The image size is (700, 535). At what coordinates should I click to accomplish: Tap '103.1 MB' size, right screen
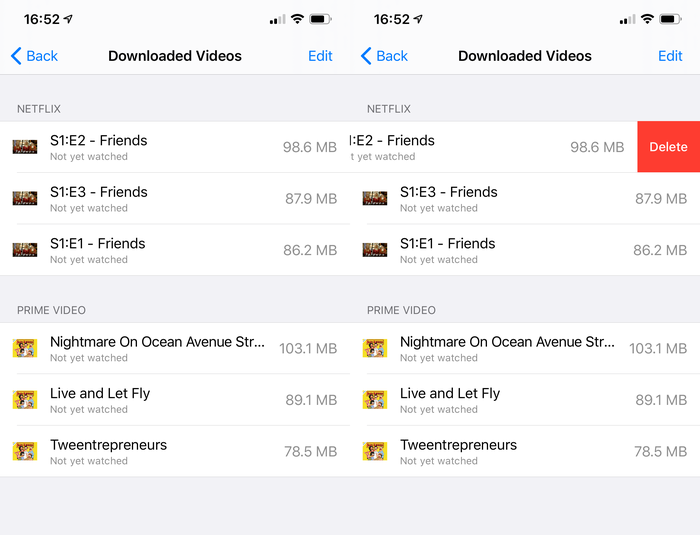click(x=658, y=348)
